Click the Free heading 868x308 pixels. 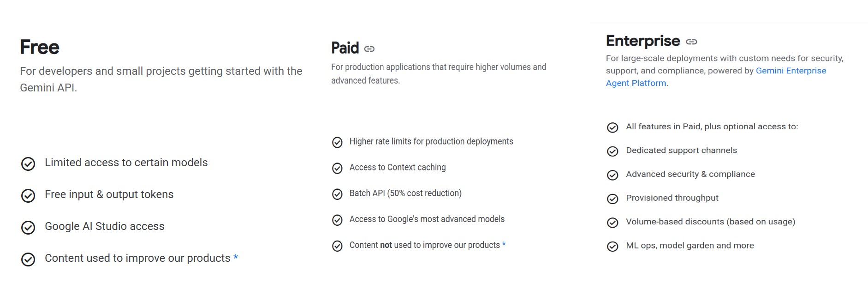click(40, 47)
